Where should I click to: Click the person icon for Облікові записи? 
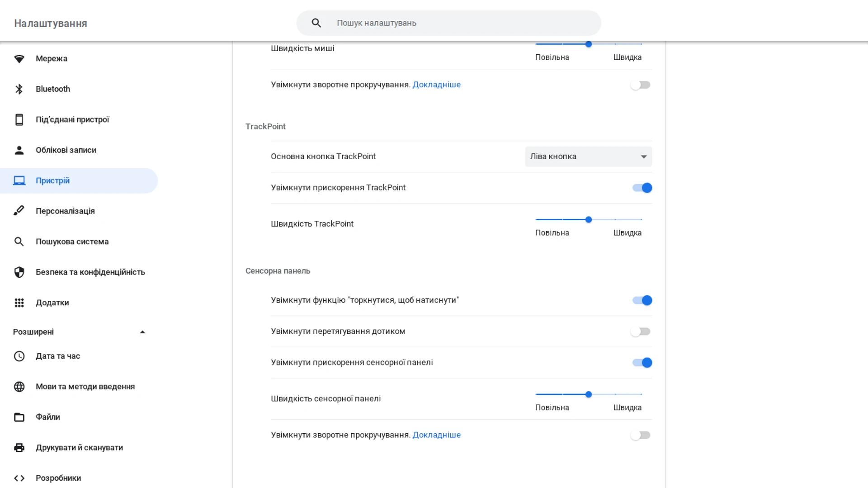coord(19,150)
